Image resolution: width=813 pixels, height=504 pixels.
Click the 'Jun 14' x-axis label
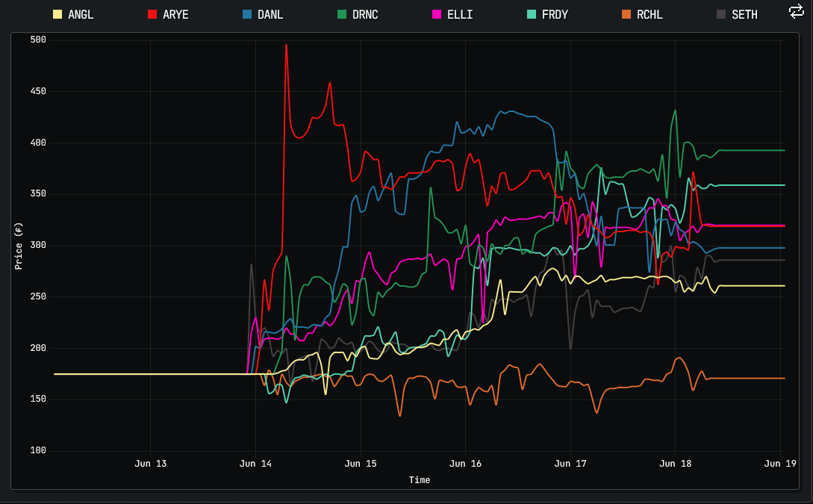[255, 464]
